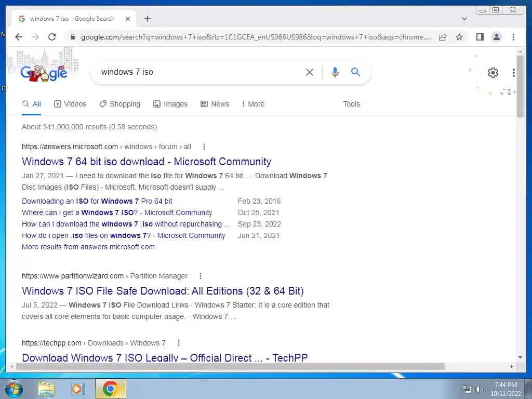532x399 pixels.
Task: Open 'How can I download the windows 7 .iso' link
Action: click(126, 224)
